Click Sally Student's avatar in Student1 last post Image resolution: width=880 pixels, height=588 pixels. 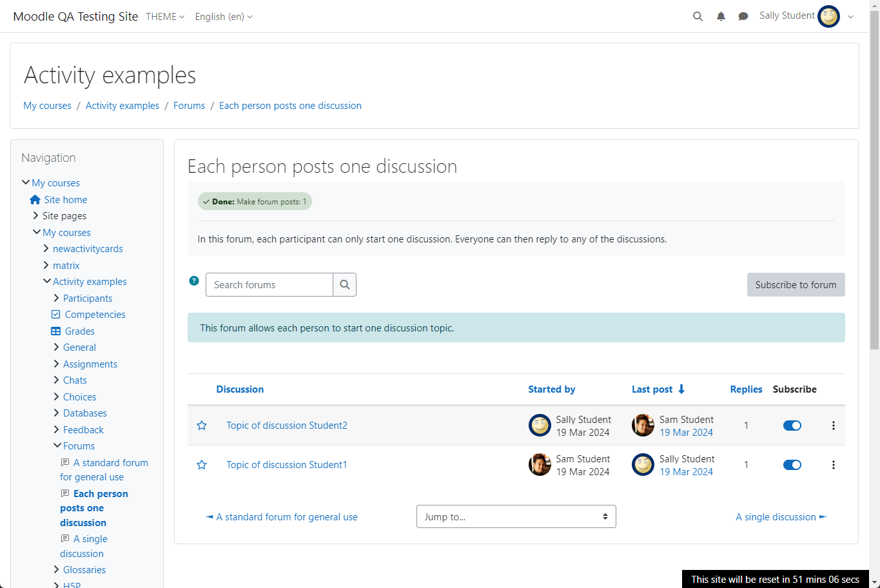643,465
